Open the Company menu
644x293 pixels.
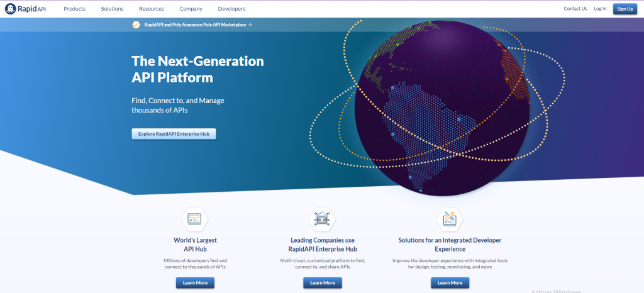[191, 9]
